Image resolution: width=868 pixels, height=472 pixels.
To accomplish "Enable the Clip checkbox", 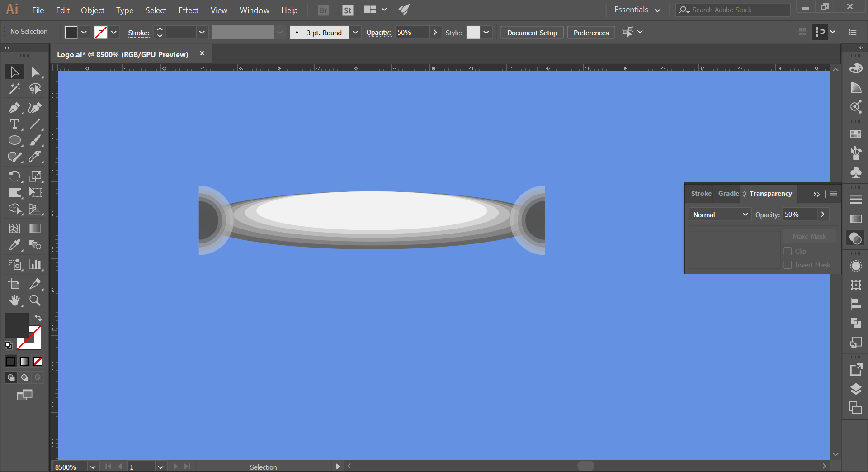I will click(x=788, y=251).
